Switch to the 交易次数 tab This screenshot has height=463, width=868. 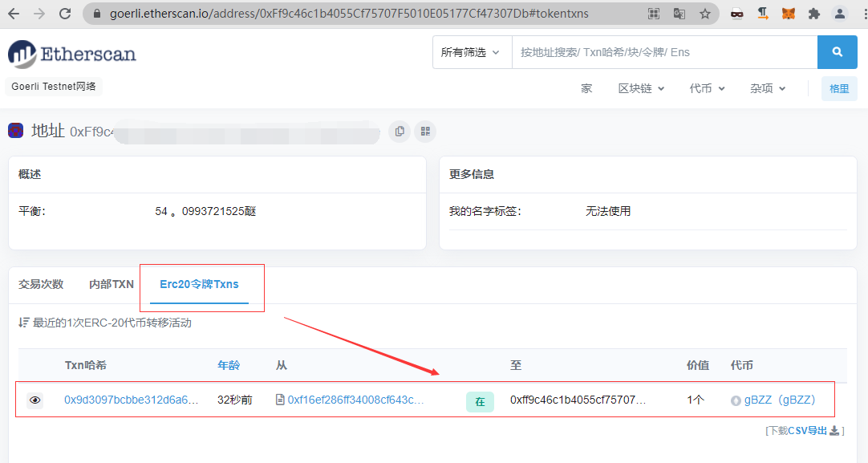click(x=41, y=284)
